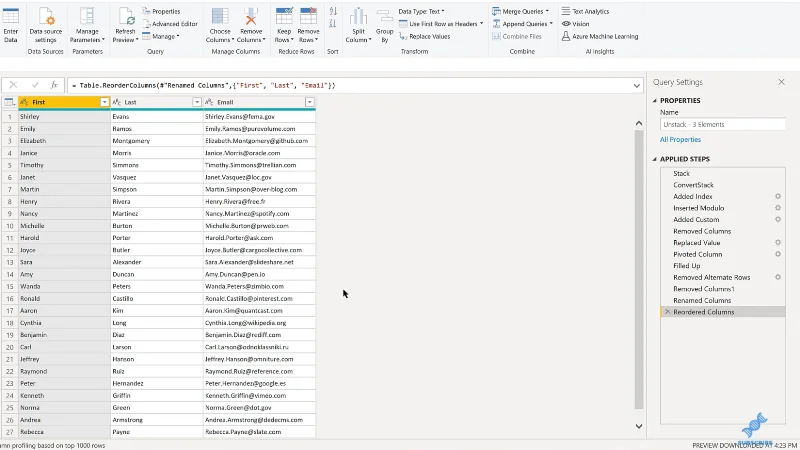
Task: Click the table icon in the grid corner
Action: point(9,102)
